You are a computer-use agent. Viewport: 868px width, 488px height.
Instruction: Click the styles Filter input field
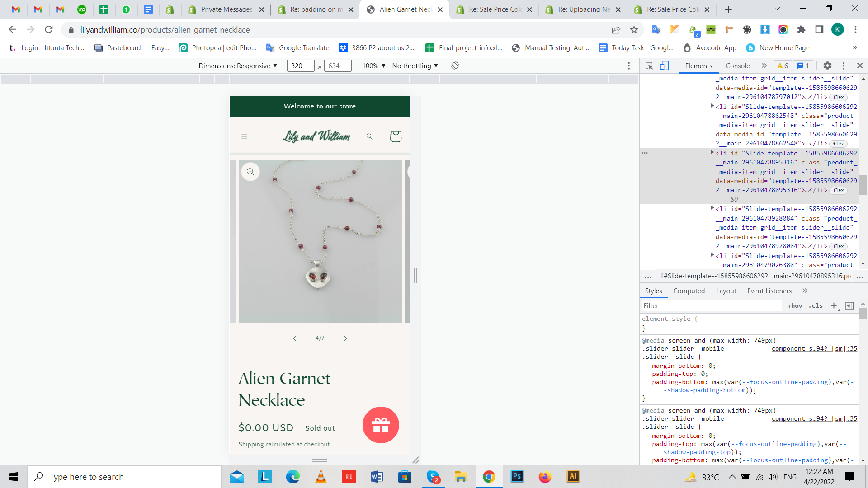pos(711,306)
